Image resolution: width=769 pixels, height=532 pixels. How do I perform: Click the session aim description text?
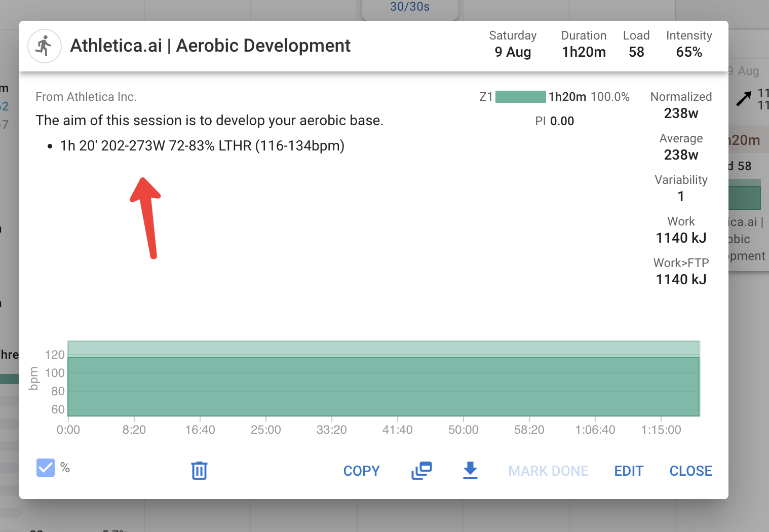pyautogui.click(x=209, y=121)
